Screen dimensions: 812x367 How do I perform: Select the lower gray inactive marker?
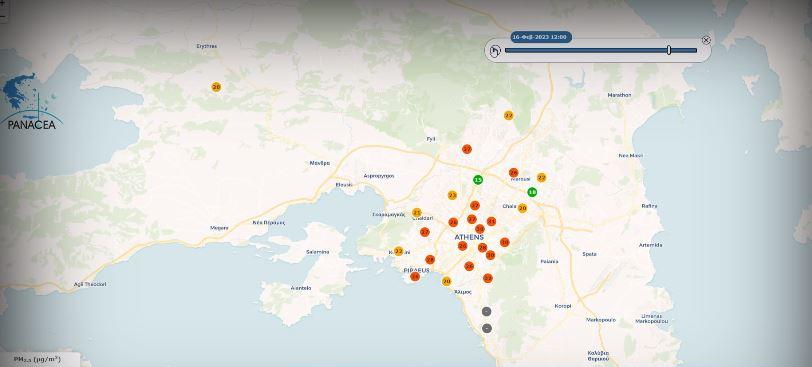487,328
